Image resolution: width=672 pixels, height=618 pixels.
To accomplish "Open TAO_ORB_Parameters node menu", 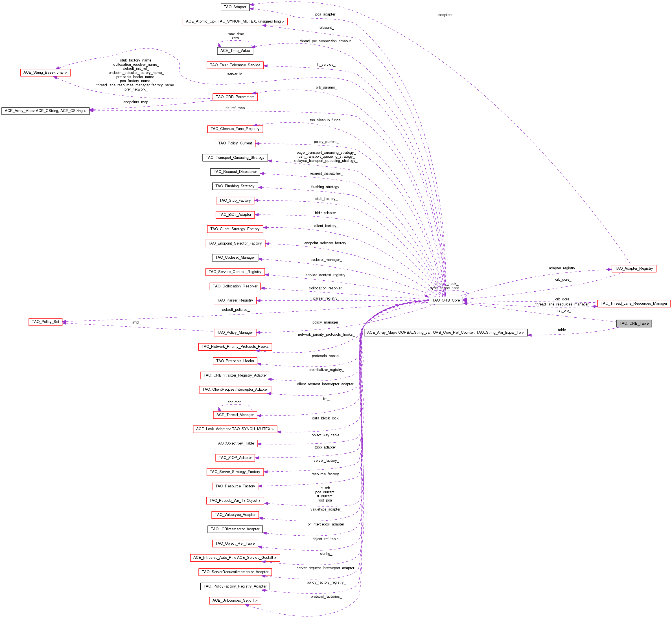I will pos(237,97).
